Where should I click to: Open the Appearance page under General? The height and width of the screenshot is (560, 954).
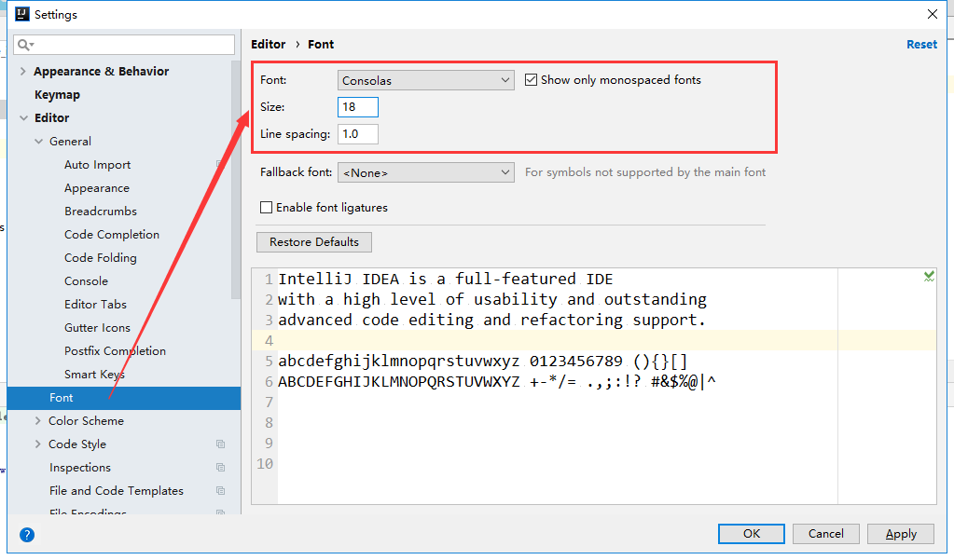97,188
